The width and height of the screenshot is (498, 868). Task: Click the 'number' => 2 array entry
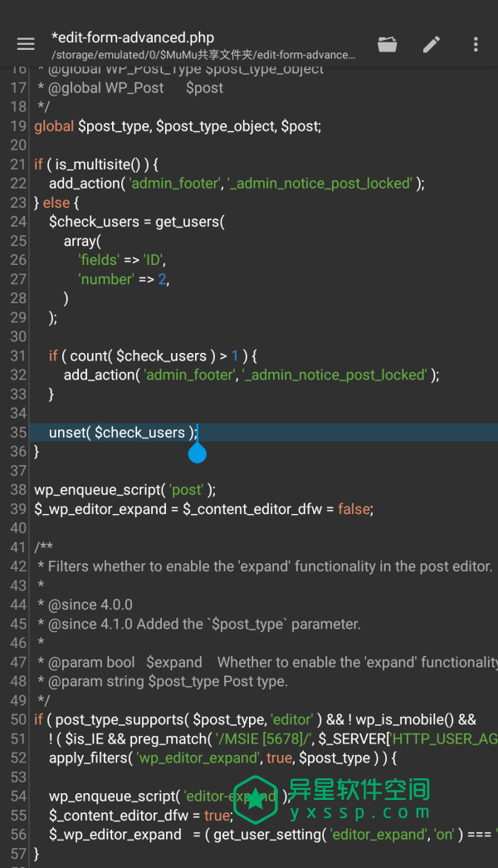click(124, 279)
